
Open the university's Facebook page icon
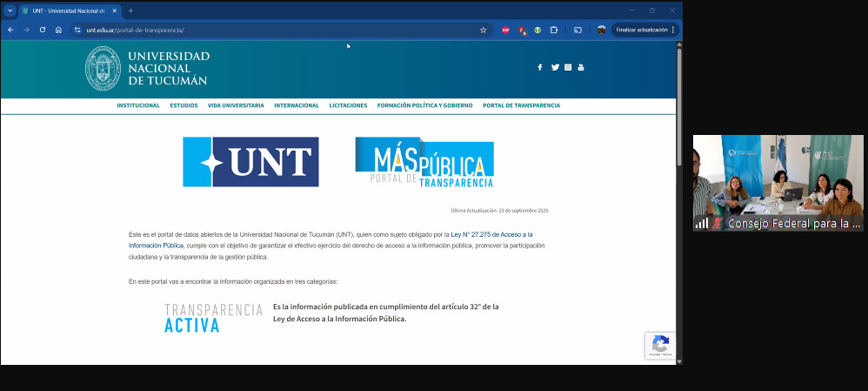point(539,67)
